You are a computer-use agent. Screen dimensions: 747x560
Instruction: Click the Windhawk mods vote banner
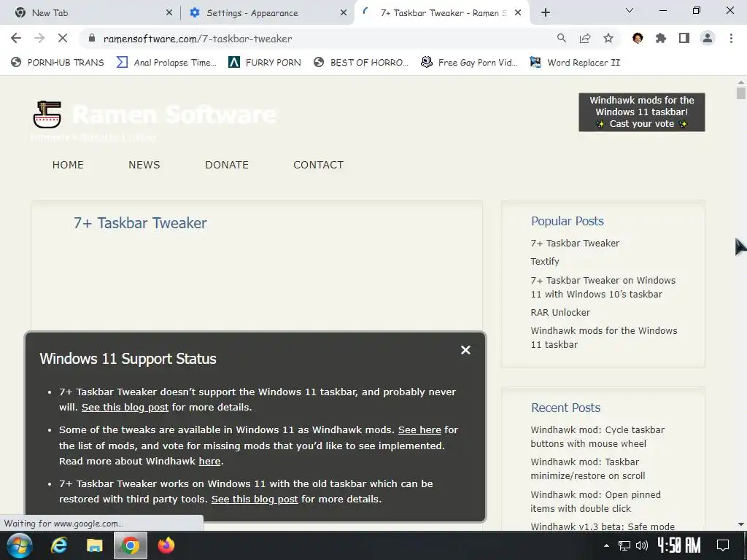[642, 112]
